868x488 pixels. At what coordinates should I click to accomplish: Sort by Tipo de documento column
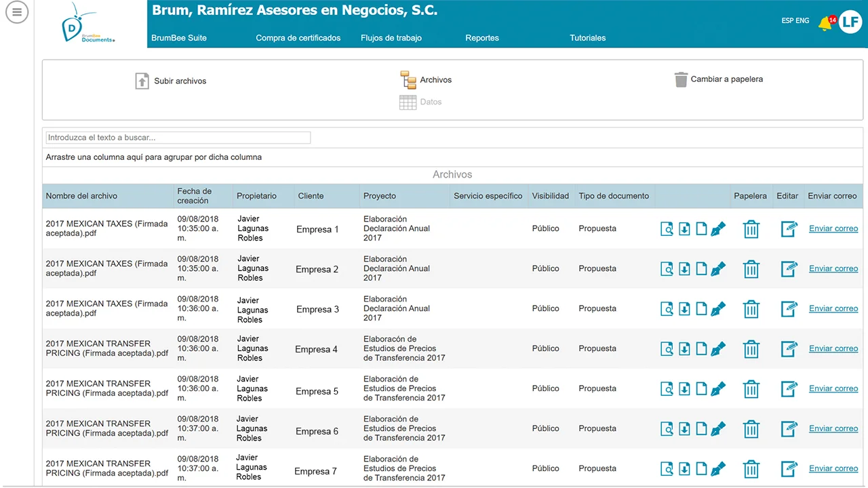tap(615, 196)
